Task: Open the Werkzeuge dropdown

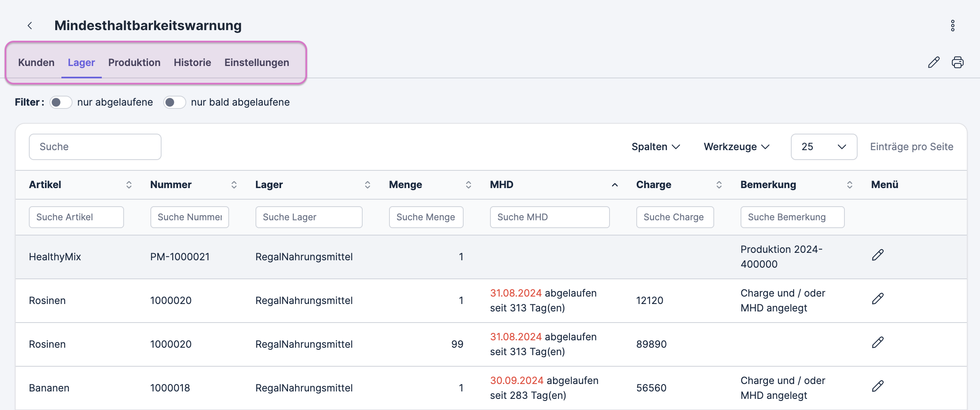Action: tap(736, 147)
